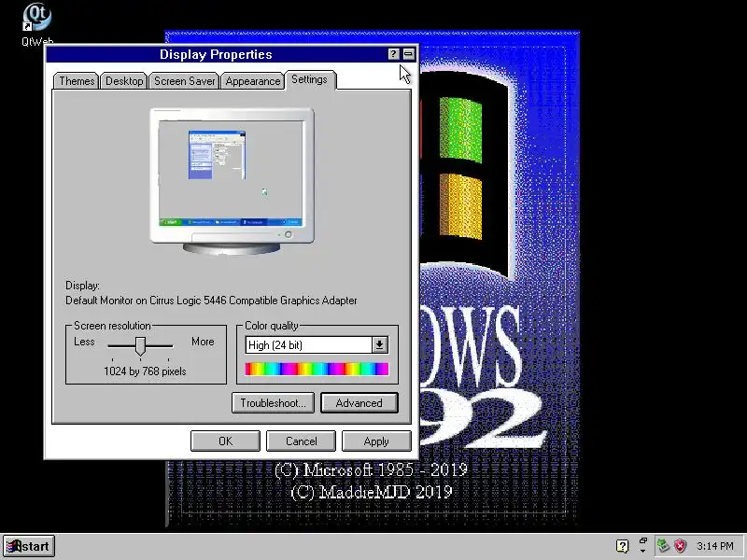Screen dimensions: 747x560
Task: Click the rainbow color quality preview strip
Action: click(x=317, y=369)
